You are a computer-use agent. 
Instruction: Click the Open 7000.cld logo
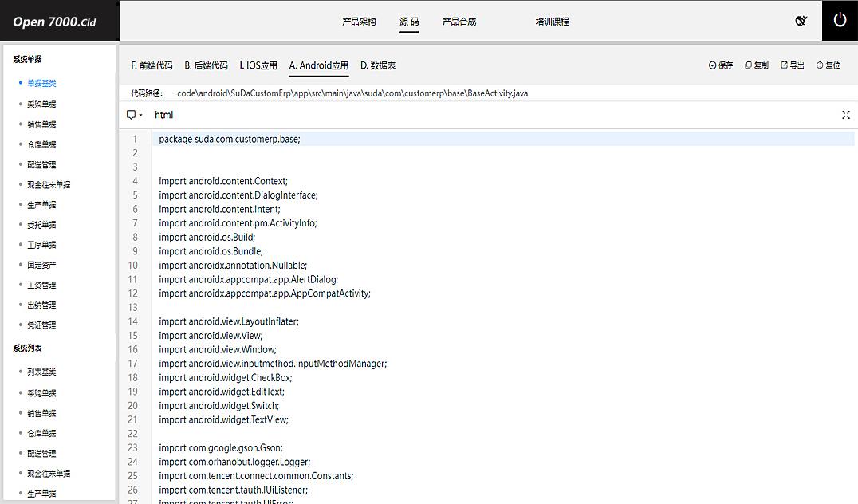55,22
